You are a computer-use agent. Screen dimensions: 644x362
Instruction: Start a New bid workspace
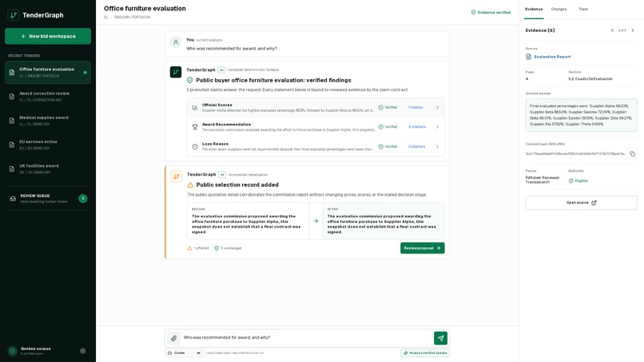[48, 36]
